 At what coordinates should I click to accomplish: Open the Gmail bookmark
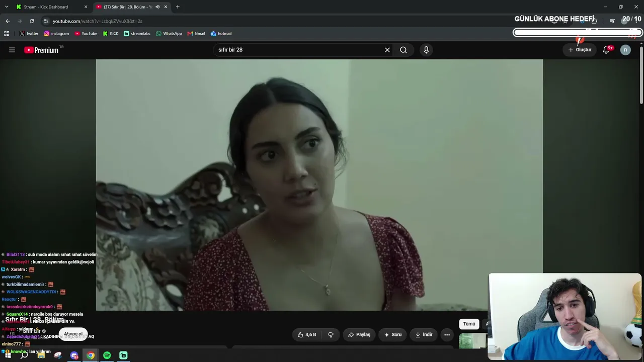[x=196, y=34]
